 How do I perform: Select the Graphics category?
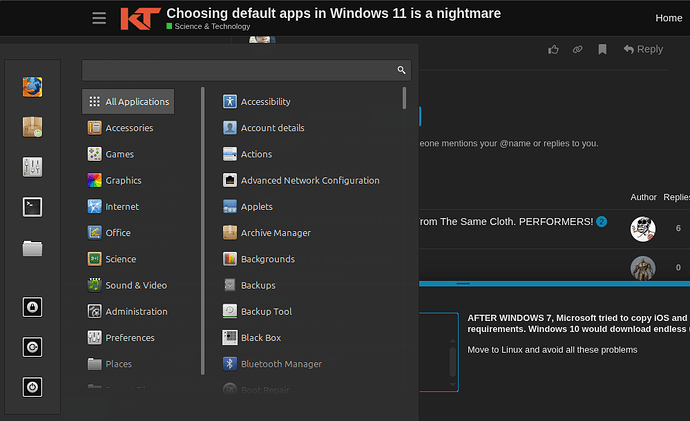point(122,180)
